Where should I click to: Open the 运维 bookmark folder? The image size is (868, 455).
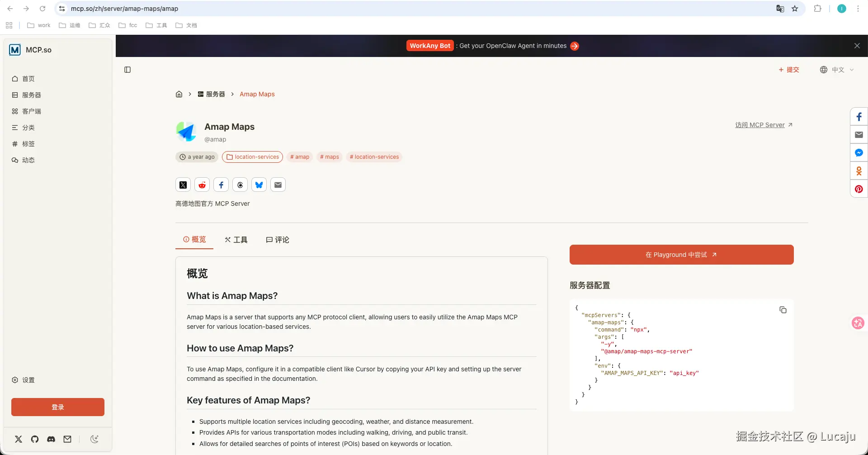pos(70,25)
